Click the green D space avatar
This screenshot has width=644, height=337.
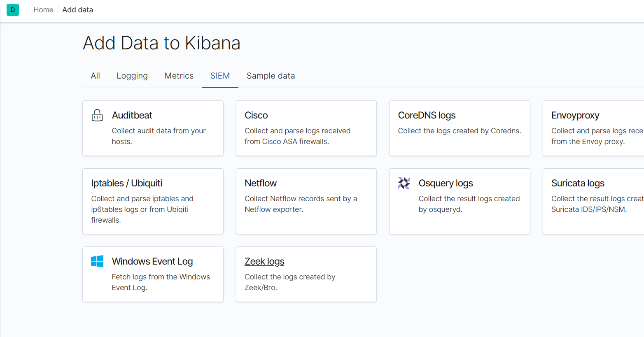[13, 10]
